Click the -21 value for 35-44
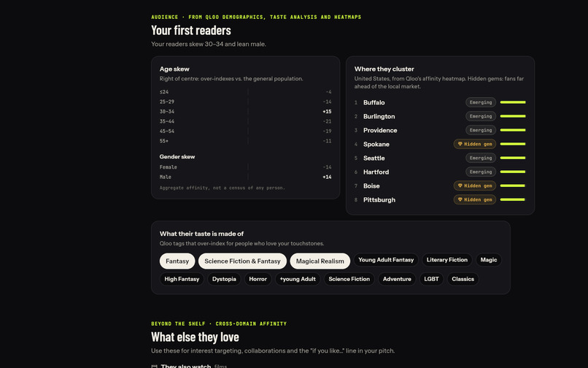 click(x=327, y=121)
